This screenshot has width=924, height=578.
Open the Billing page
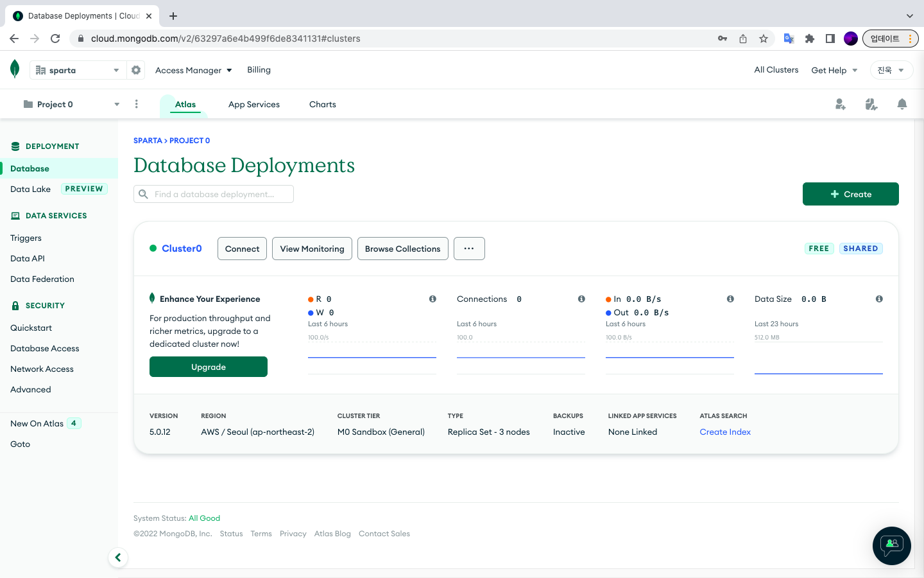(259, 69)
